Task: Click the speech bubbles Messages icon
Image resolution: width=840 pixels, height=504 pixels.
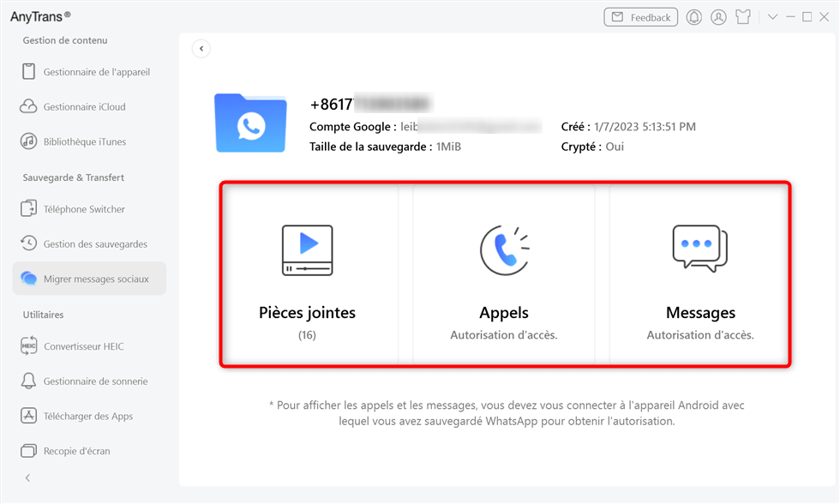Action: [700, 249]
